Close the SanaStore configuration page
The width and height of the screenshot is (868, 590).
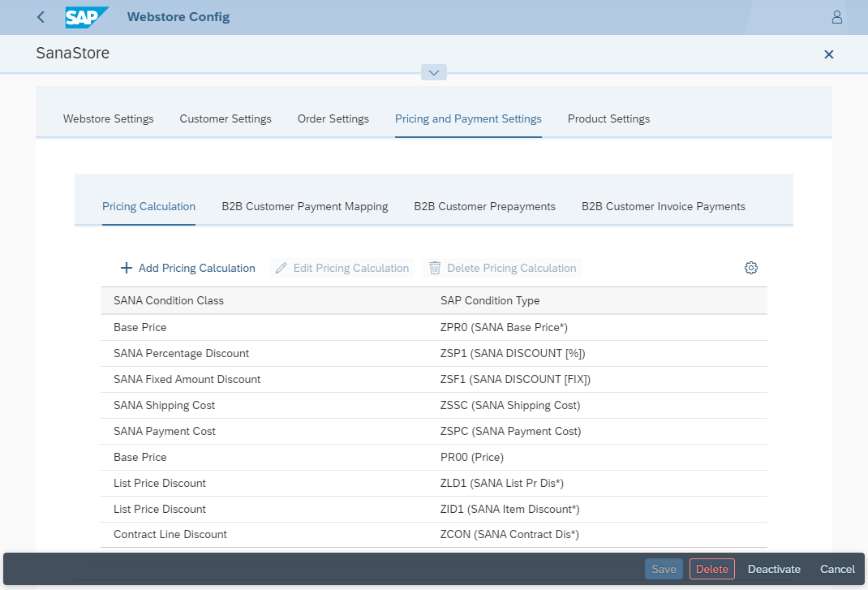coord(829,54)
